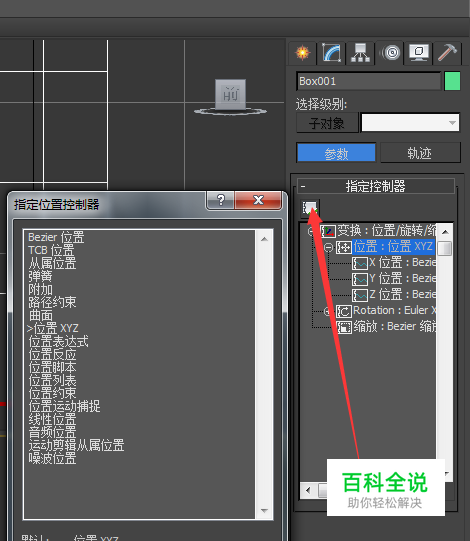Viewport: 470px width, 541px height.
Task: Click track tree horizontal scroll left arrow
Action: [308, 490]
